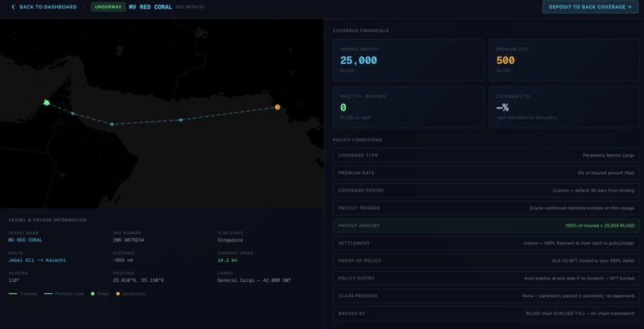Click the Coverage / TVL card

[x=564, y=107]
